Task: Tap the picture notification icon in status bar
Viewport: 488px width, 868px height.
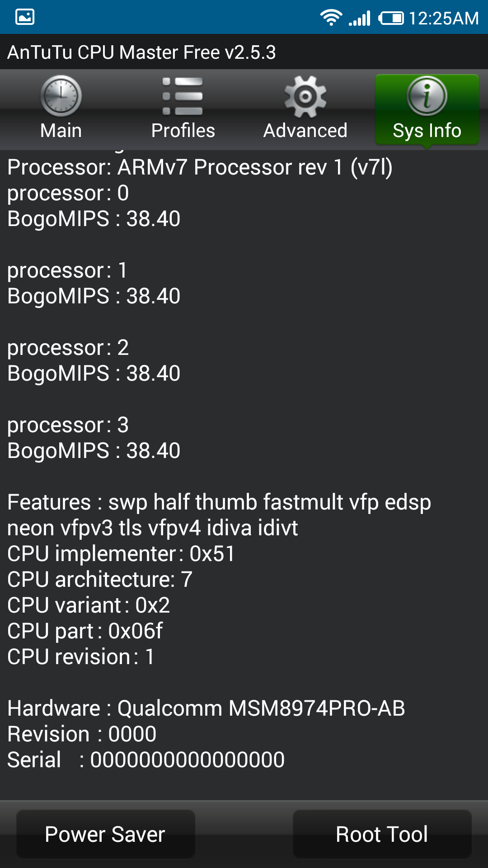Action: 25,17
